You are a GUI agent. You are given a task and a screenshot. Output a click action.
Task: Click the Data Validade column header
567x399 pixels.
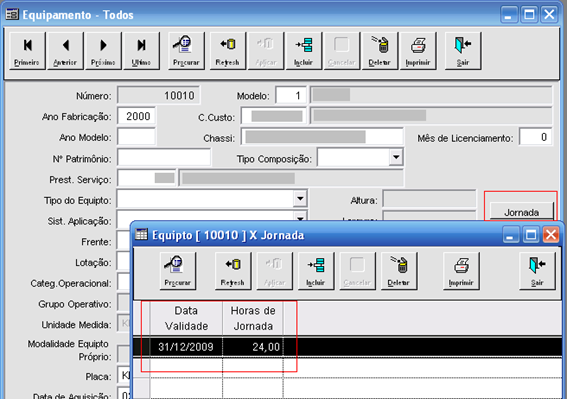(x=186, y=318)
